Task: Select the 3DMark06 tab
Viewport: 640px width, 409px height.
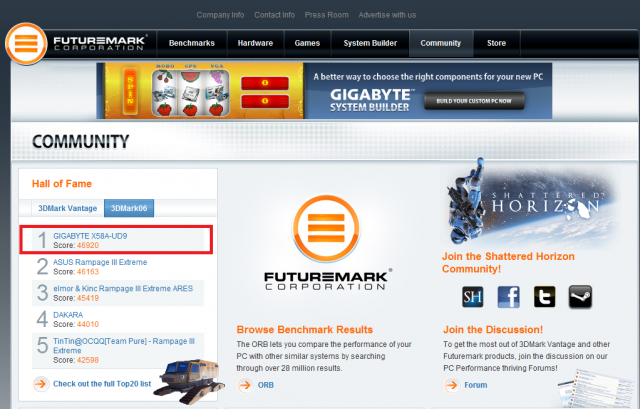Action: pos(129,208)
